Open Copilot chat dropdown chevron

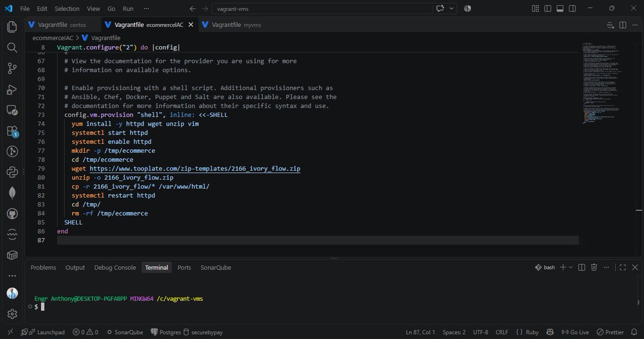pos(452,9)
